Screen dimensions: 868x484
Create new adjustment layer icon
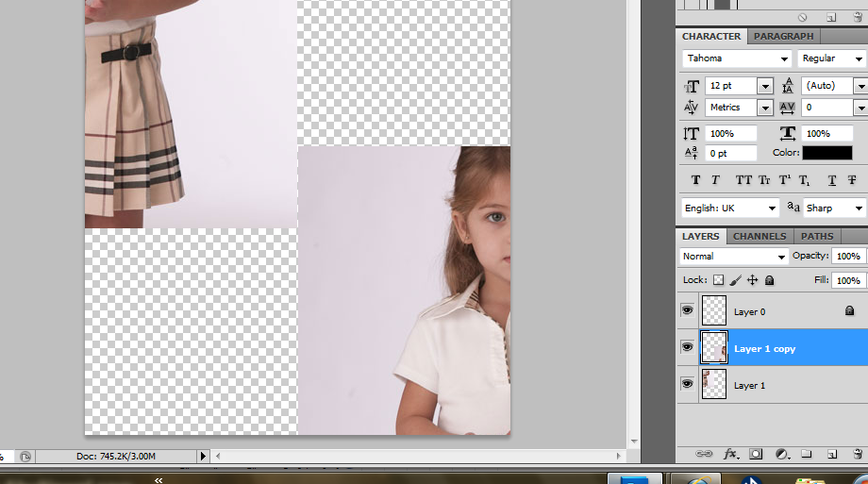click(x=781, y=454)
